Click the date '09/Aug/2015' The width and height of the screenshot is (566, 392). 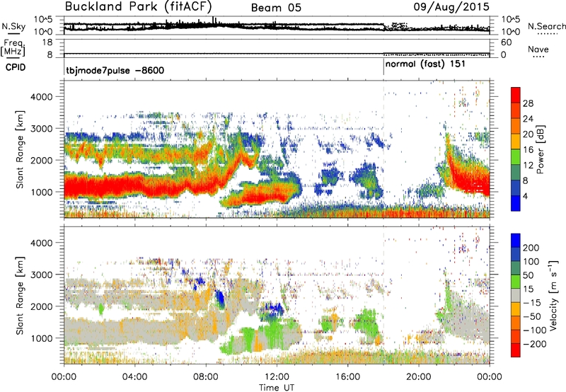[451, 7]
